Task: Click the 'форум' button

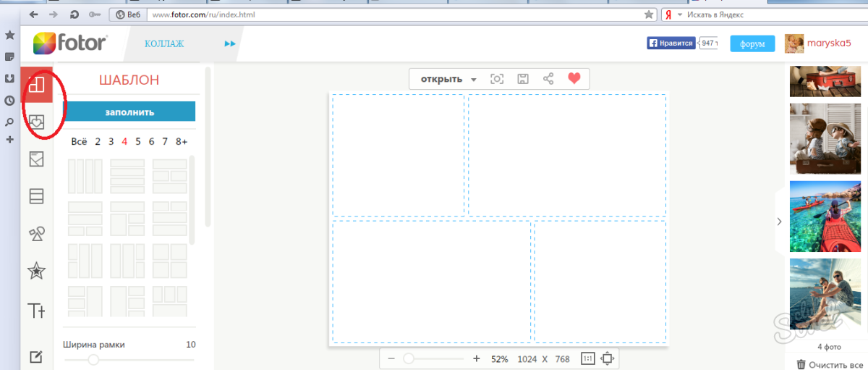Action: tap(752, 44)
